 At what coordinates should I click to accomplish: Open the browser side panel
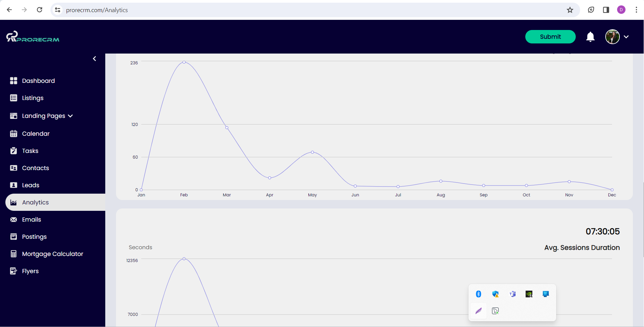point(606,10)
